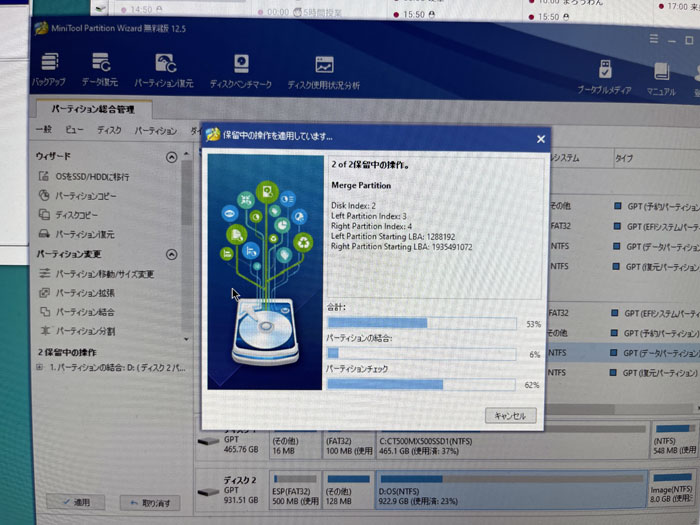Open the パーティション menu
Screen dimensions: 700x525
(x=156, y=131)
